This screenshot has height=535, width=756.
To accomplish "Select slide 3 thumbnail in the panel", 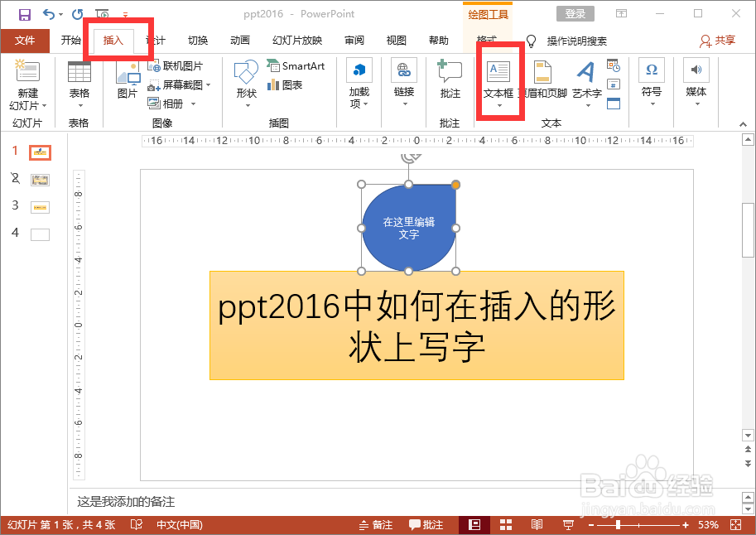I will pyautogui.click(x=39, y=207).
